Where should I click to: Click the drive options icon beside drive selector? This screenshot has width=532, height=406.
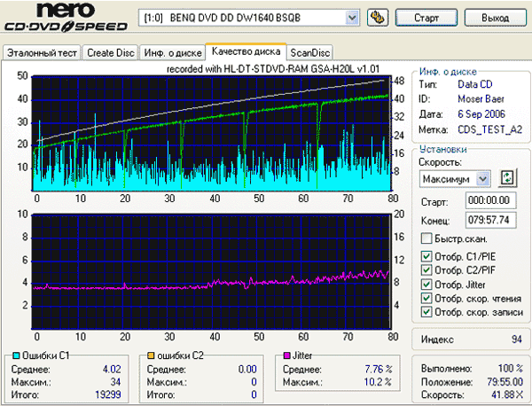(378, 18)
